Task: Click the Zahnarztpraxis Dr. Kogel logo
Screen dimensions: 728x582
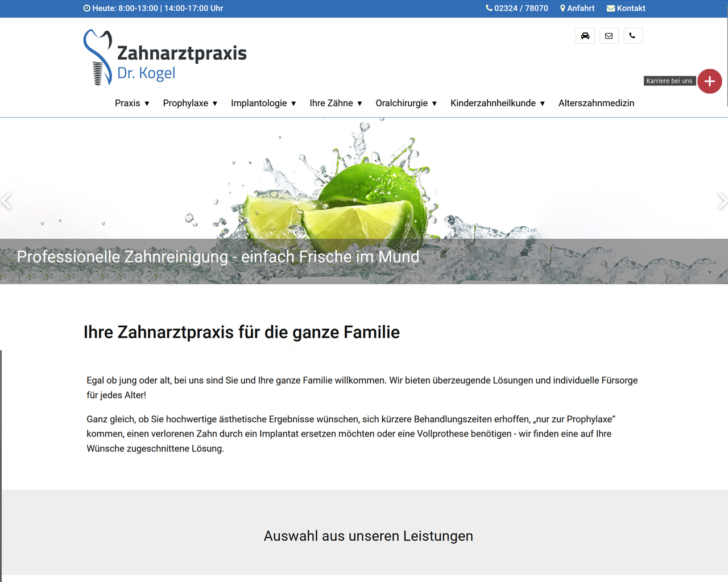Action: point(165,57)
